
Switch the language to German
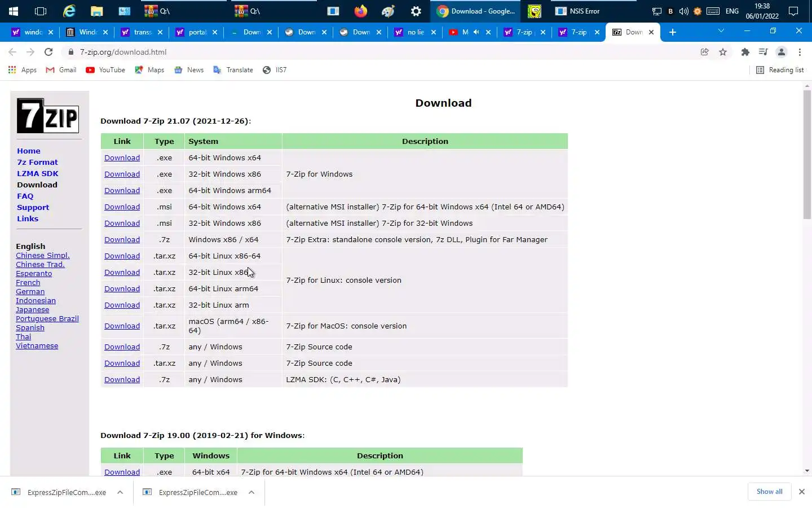coord(30,291)
